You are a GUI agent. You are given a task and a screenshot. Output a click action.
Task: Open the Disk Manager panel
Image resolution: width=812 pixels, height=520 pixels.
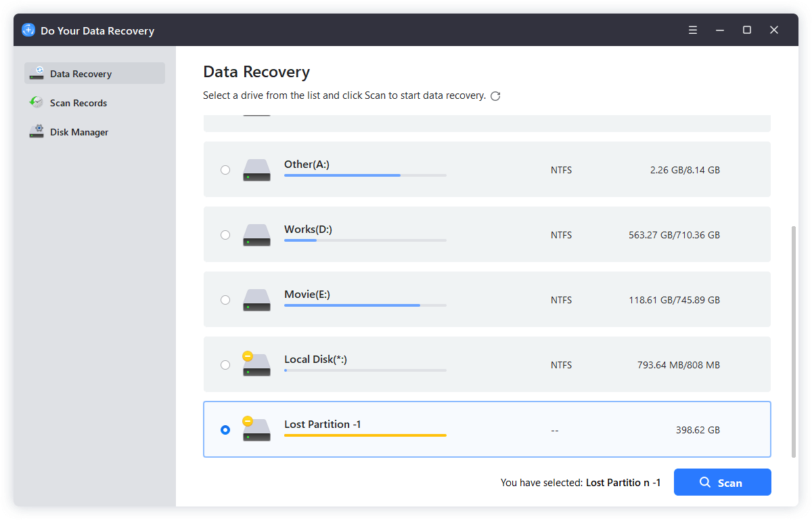pyautogui.click(x=81, y=131)
